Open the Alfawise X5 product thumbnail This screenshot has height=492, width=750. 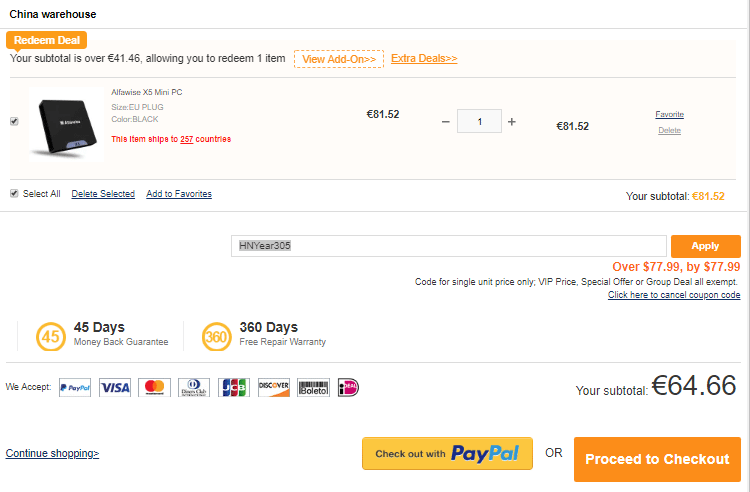coord(66,124)
